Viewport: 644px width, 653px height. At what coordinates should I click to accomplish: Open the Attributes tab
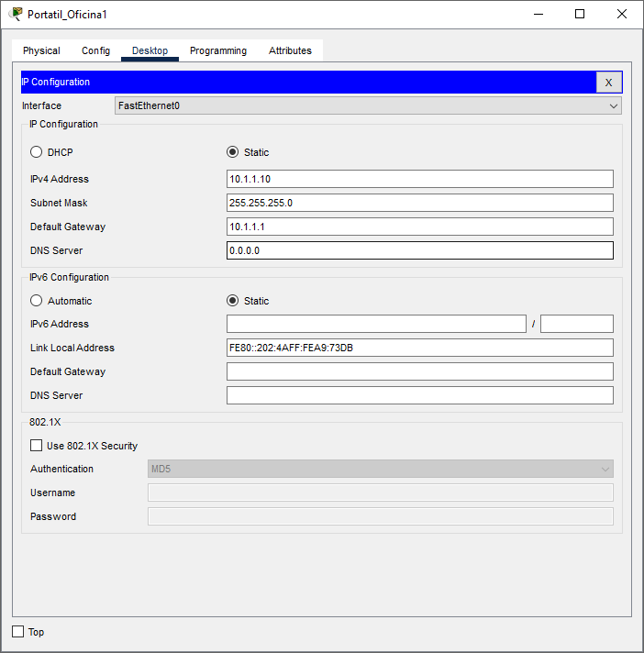[x=290, y=51]
